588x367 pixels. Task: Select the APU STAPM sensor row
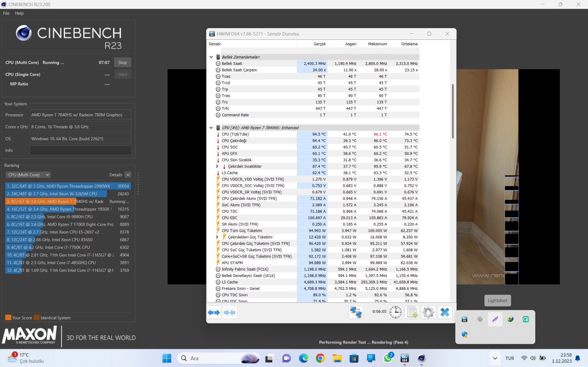coord(317,263)
